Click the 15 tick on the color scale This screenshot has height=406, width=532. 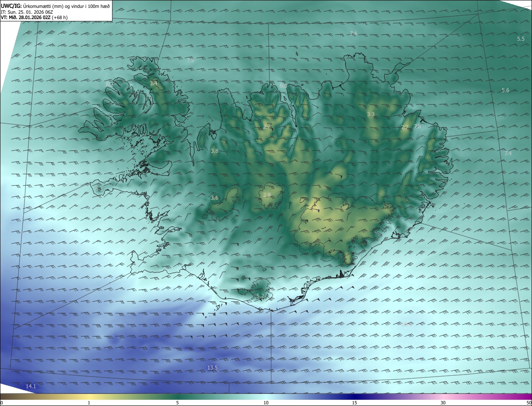[x=355, y=403]
